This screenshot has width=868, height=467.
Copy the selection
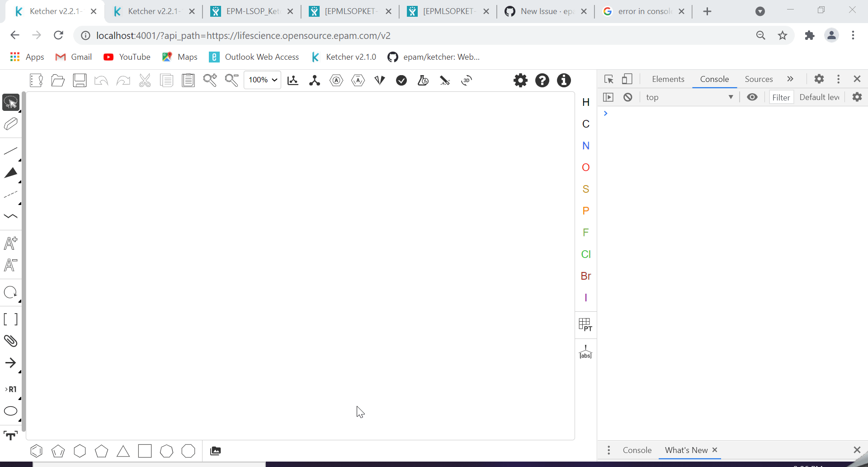166,81
